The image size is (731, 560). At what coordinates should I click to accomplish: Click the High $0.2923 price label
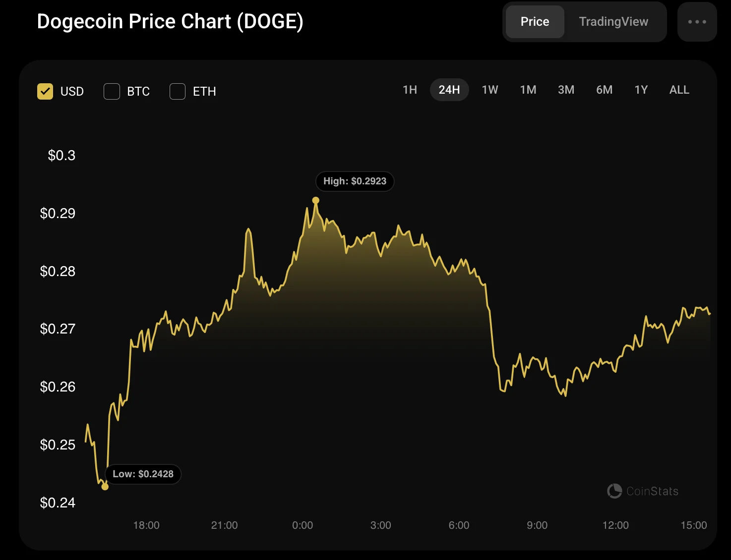355,181
